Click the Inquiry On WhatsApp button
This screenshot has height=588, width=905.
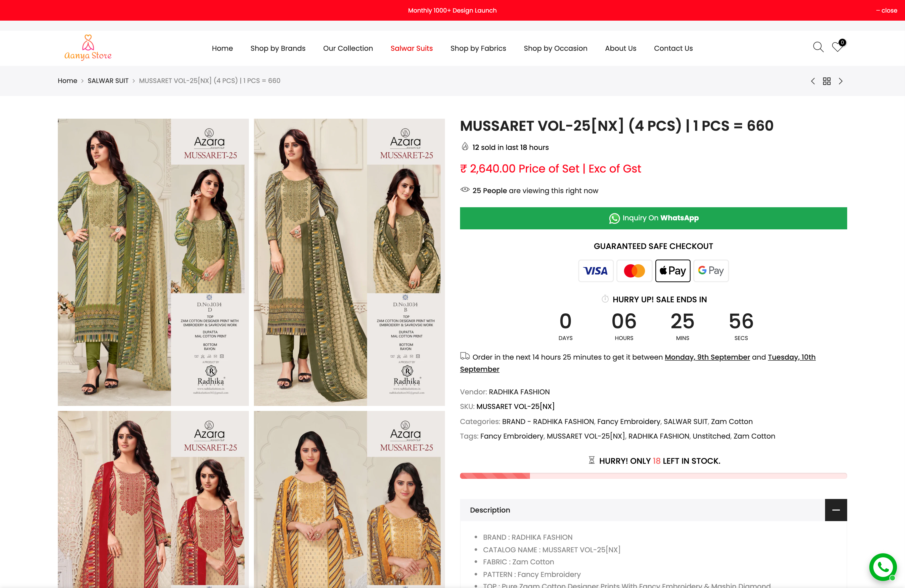point(653,218)
